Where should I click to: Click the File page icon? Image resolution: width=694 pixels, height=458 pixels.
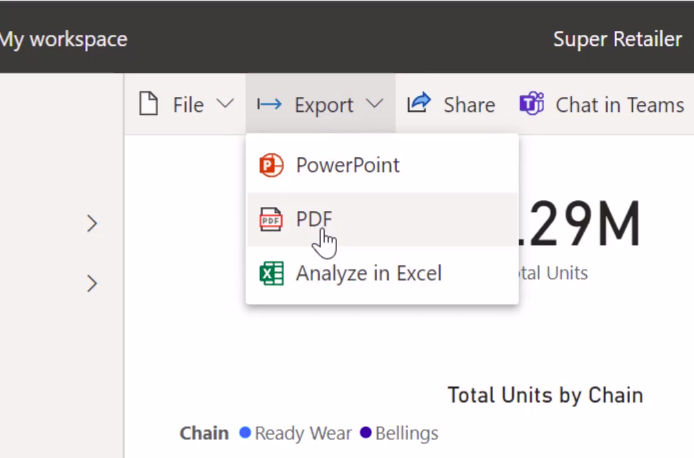tap(148, 104)
